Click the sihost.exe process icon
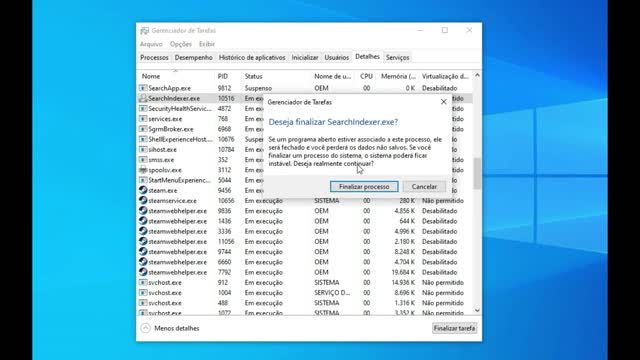The image size is (640, 360). 143,149
